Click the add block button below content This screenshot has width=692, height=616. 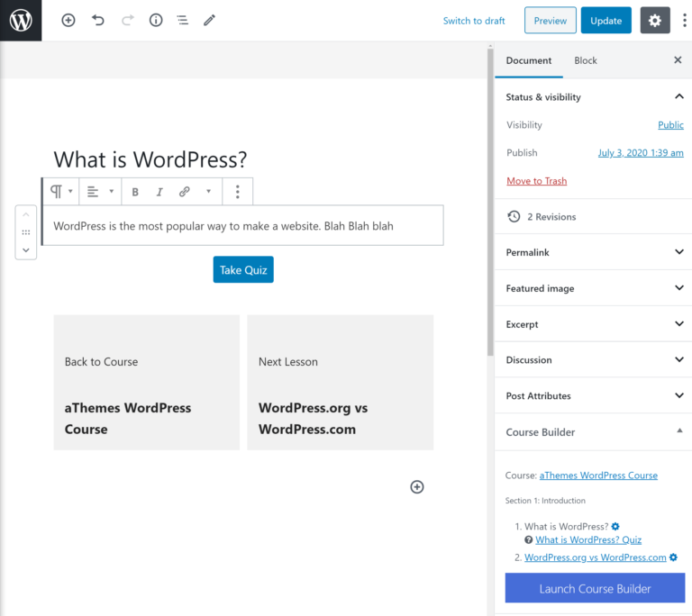(x=417, y=486)
